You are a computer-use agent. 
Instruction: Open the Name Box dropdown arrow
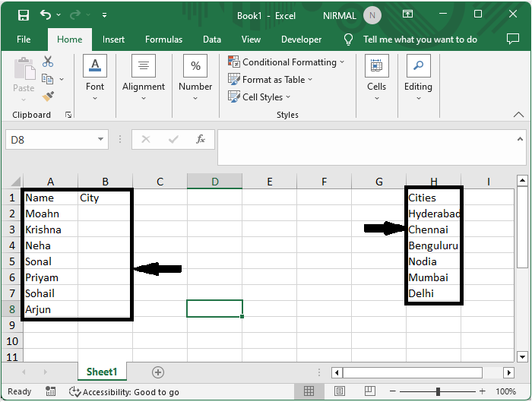tap(100, 139)
